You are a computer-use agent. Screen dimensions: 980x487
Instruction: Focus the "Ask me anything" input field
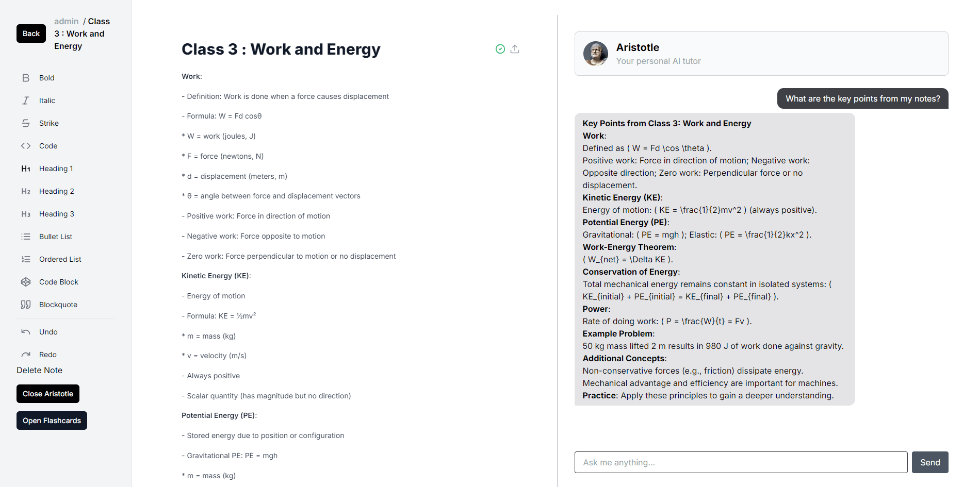coord(741,462)
